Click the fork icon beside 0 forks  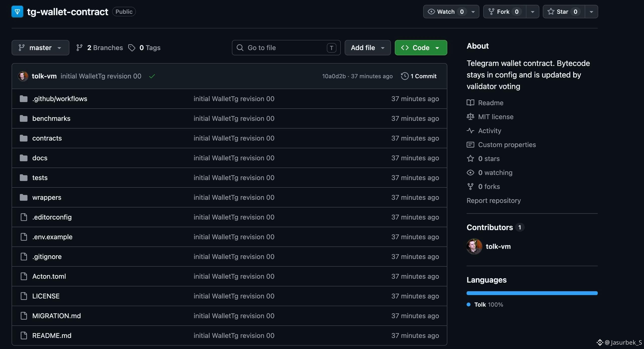point(470,186)
